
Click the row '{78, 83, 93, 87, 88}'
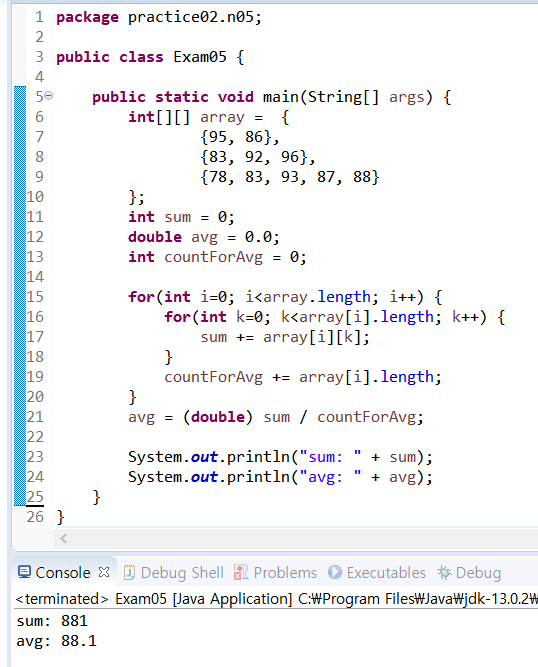click(x=289, y=177)
